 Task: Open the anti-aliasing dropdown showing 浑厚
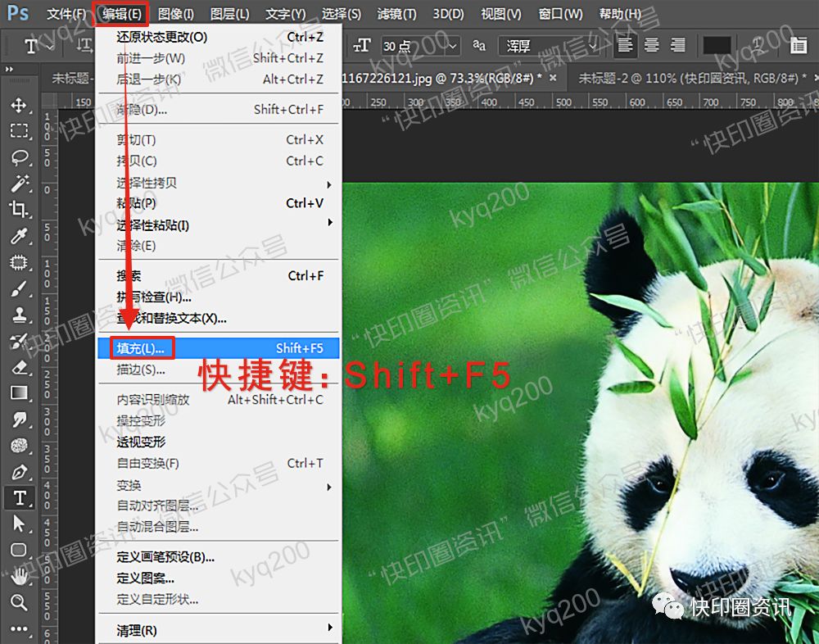(593, 47)
